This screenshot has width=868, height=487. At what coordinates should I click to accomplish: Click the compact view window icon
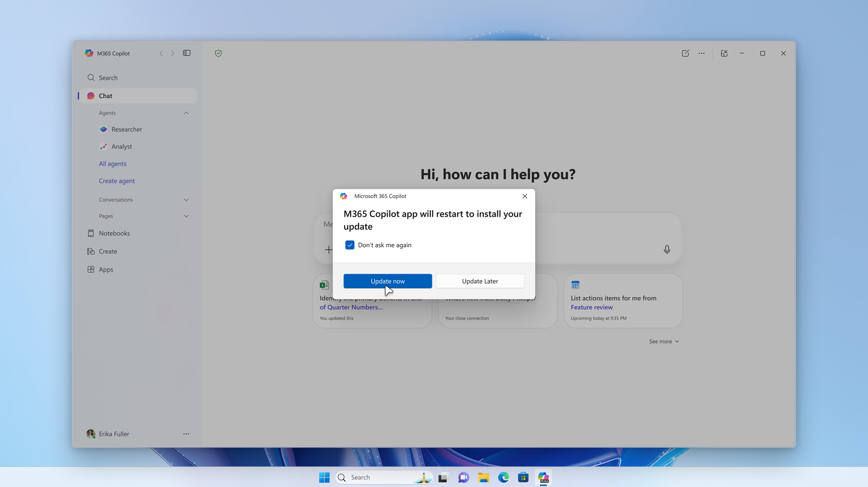pyautogui.click(x=724, y=53)
